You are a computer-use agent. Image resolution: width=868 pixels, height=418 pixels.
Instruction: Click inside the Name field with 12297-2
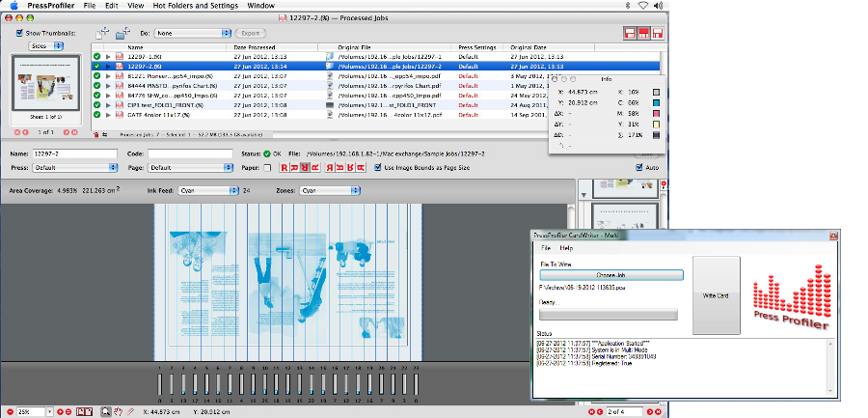tap(74, 153)
